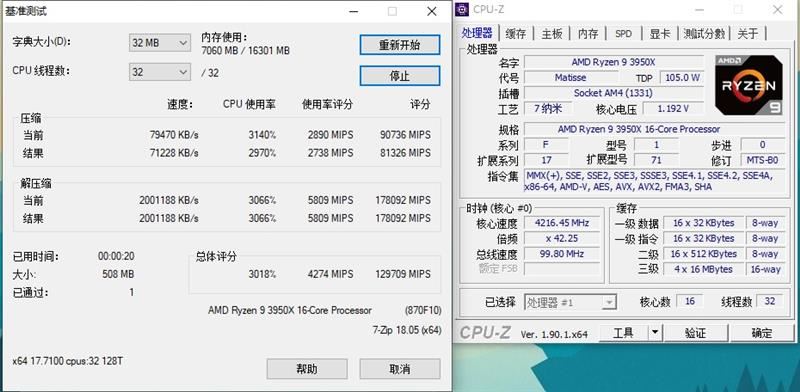Viewport: 800px width, 392px height.
Task: Click 已用时间 value 00:00:20
Action: (x=116, y=256)
